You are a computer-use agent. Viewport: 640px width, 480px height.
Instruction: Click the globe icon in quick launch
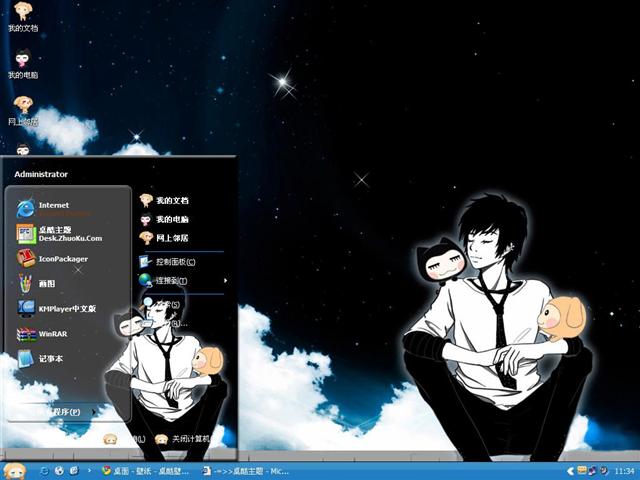[x=59, y=471]
